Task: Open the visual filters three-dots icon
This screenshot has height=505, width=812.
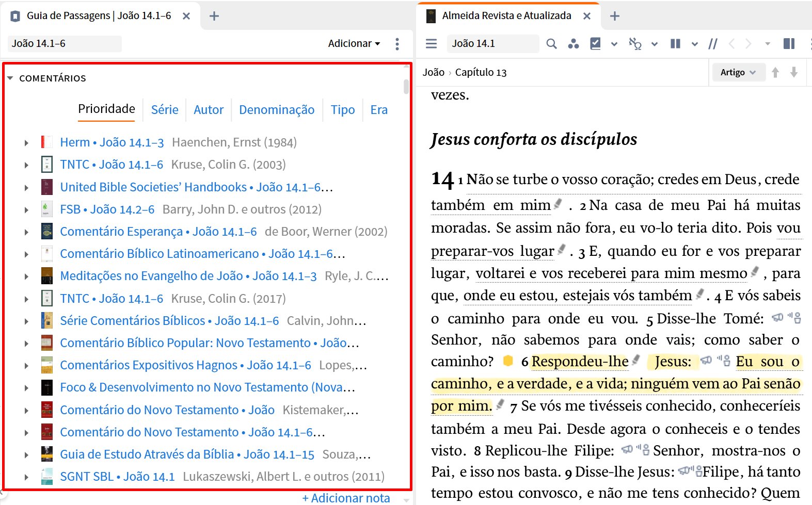Action: [x=573, y=44]
